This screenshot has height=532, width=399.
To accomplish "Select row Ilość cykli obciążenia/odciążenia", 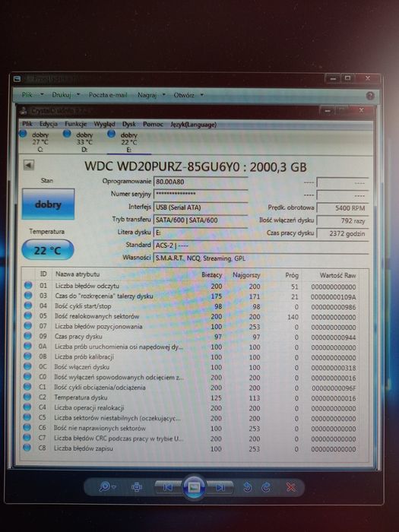I will pyautogui.click(x=192, y=388).
